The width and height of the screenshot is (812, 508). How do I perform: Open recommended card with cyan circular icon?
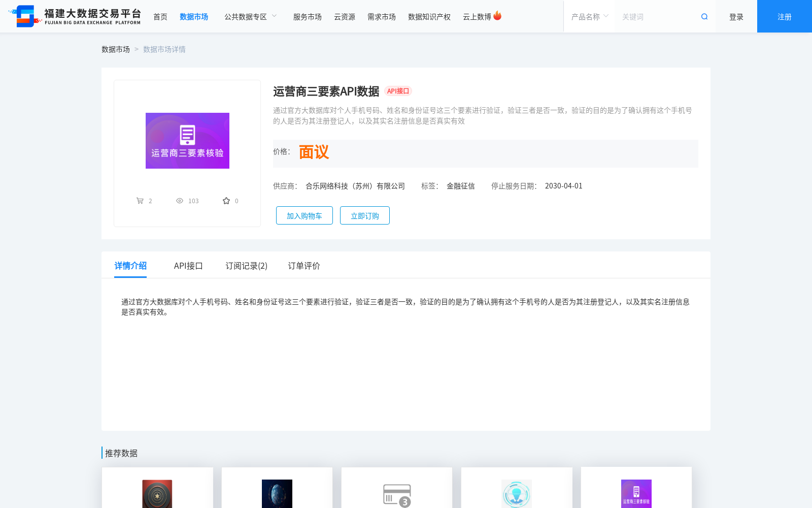(x=517, y=488)
